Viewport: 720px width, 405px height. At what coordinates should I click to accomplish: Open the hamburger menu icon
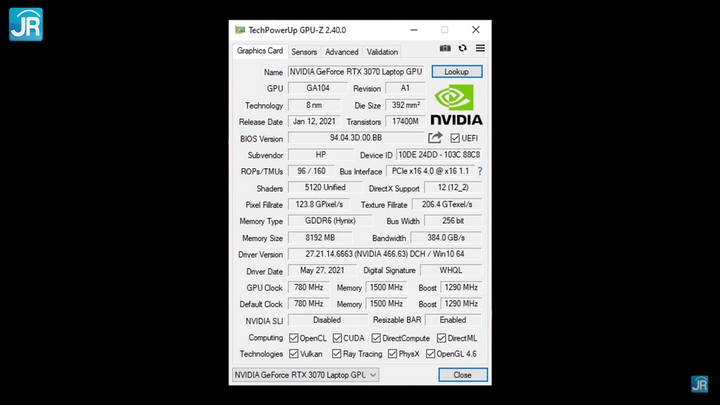[480, 48]
